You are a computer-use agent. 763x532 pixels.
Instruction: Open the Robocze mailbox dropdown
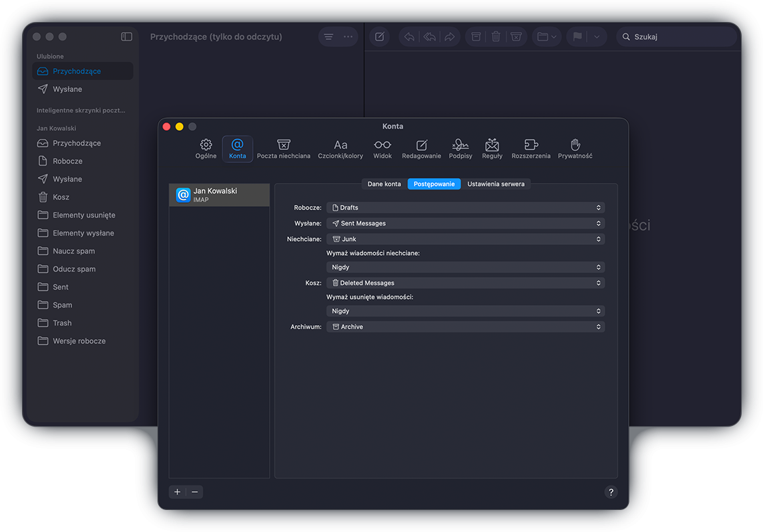(465, 208)
